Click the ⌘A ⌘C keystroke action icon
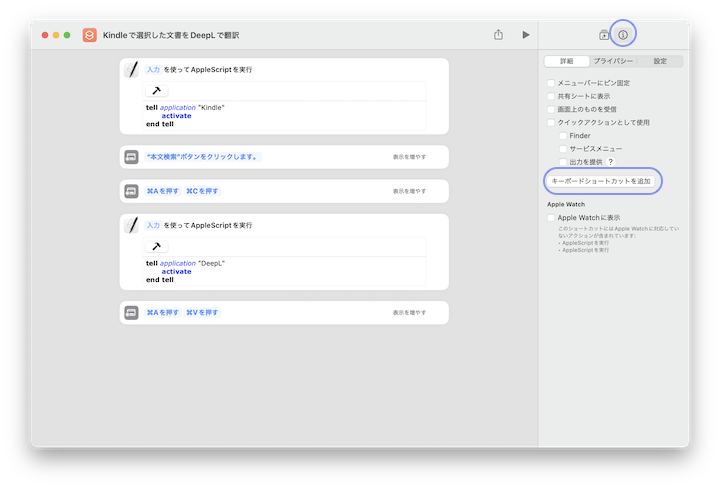The width and height of the screenshot is (720, 488). 131,191
